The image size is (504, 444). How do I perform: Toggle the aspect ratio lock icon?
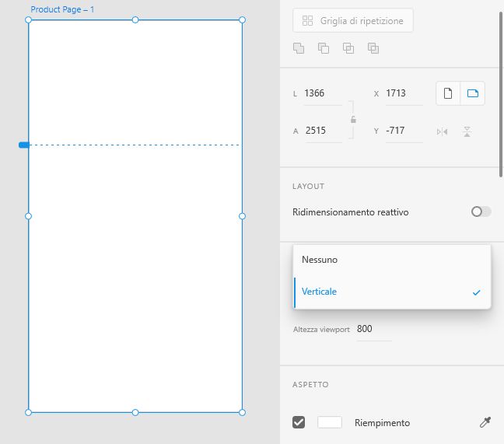pos(353,120)
